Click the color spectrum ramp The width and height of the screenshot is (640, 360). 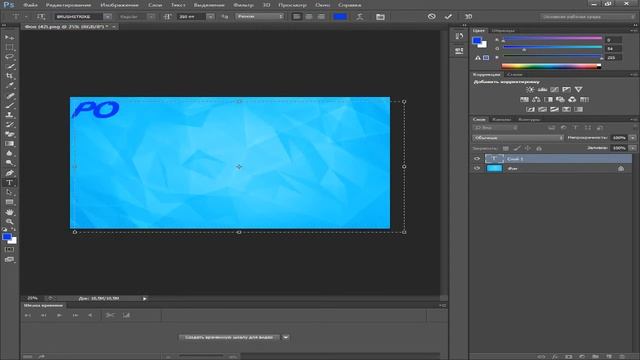(551, 66)
